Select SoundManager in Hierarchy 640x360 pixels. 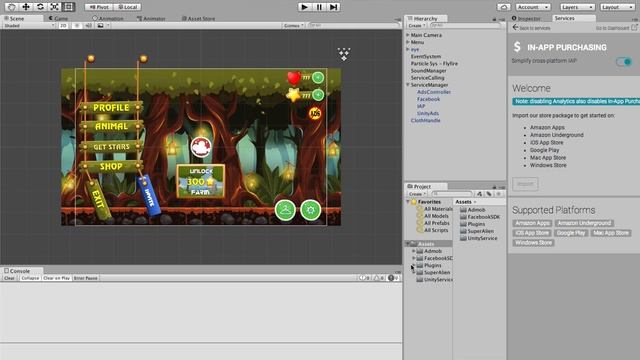(x=429, y=71)
